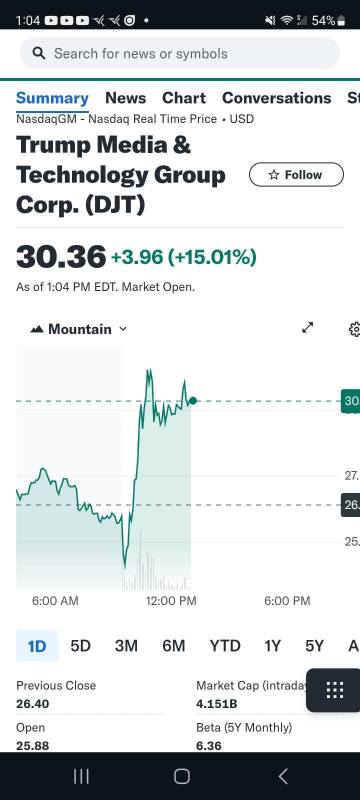Open Android recent apps button
This screenshot has height=800, width=360.
81,776
